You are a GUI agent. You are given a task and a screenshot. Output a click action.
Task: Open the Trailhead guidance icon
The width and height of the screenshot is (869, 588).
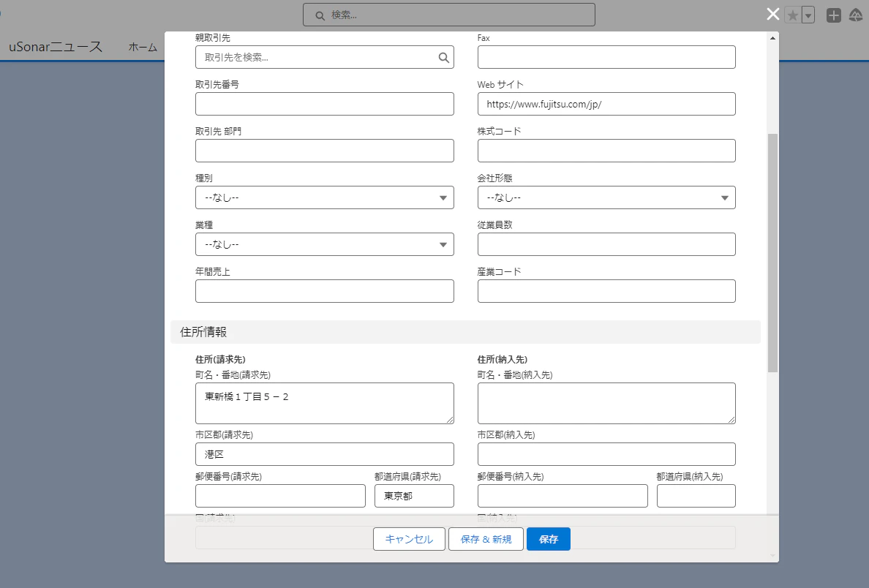[x=856, y=15]
